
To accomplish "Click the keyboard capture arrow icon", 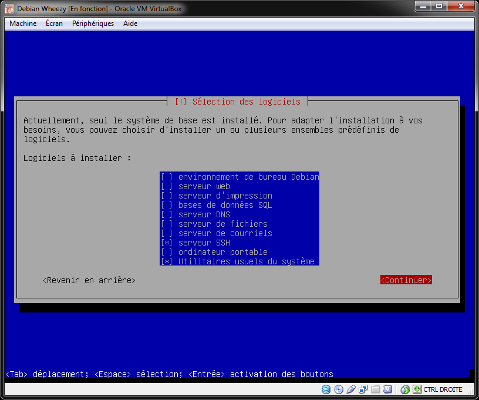I will [417, 389].
